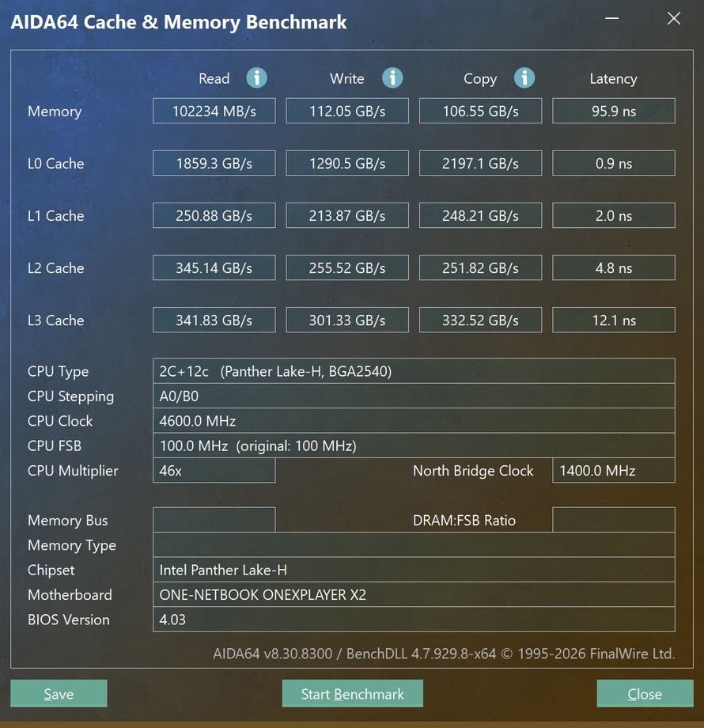Click the CPU Multiplier value 46x
This screenshot has width=704, height=728.
pos(214,470)
